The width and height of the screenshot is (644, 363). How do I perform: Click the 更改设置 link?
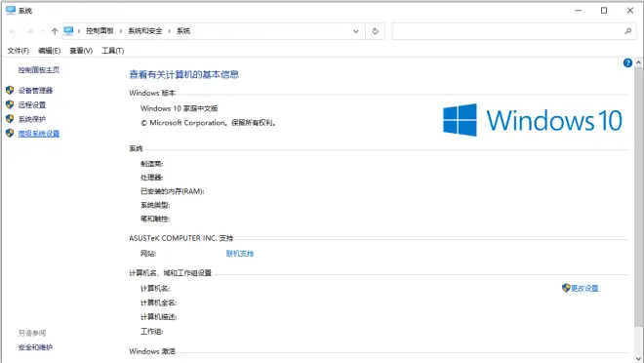[584, 288]
